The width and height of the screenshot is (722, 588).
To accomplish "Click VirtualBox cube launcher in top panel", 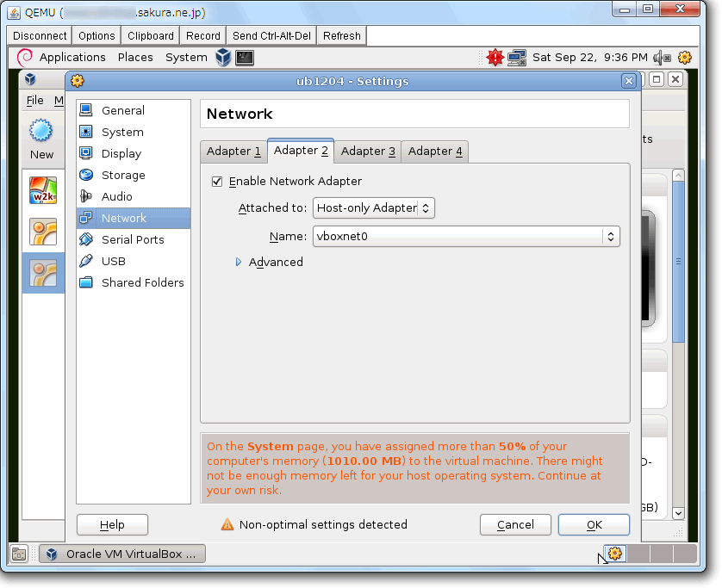I will 223,57.
